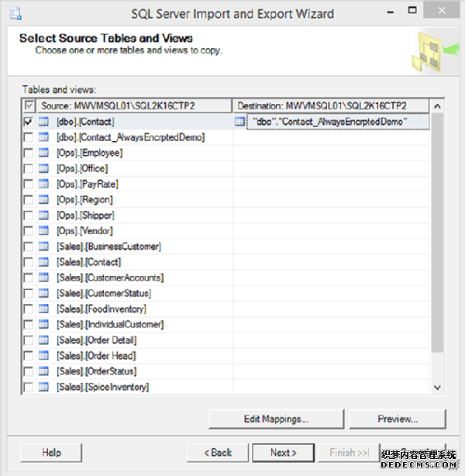Select the [Sales].[CustomerAccounts] row text

click(x=110, y=278)
